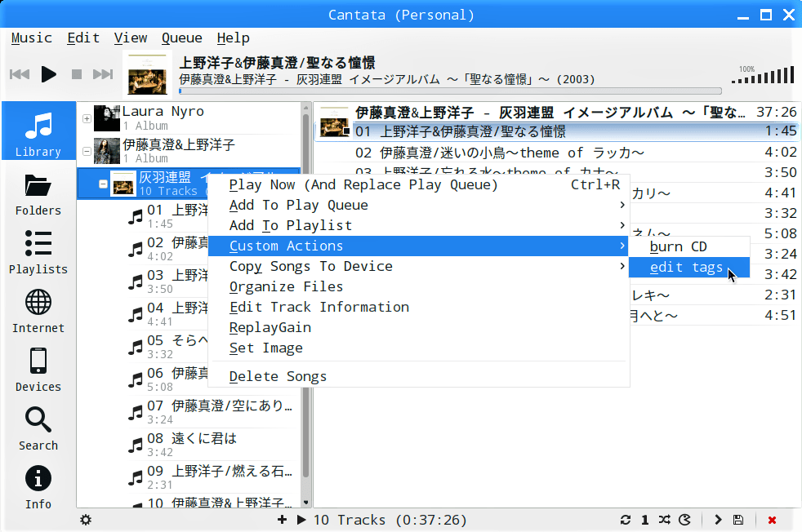The height and width of the screenshot is (532, 802).
Task: Click the library list vertical scrollbar
Action: [x=306, y=296]
